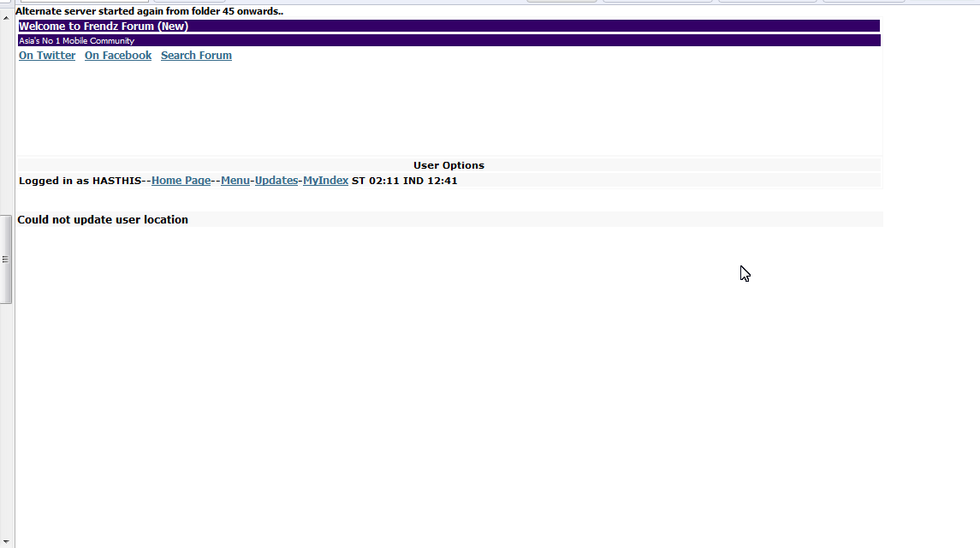Click the 'Could not update user location' message
This screenshot has width=980, height=548.
(x=103, y=219)
